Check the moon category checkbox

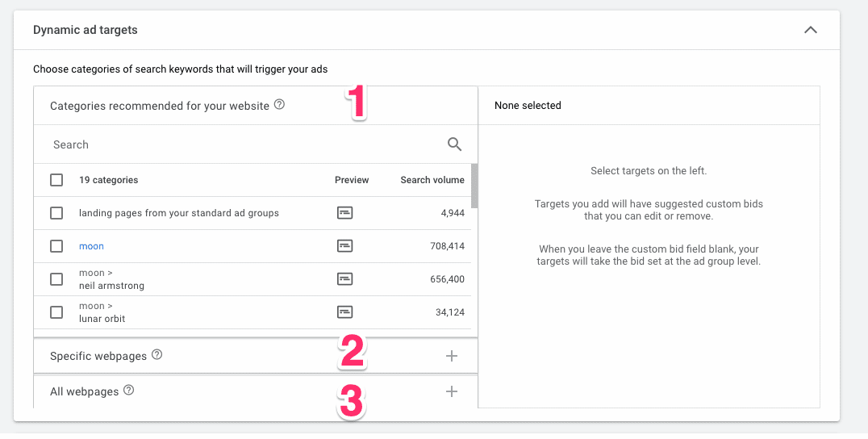click(x=56, y=246)
